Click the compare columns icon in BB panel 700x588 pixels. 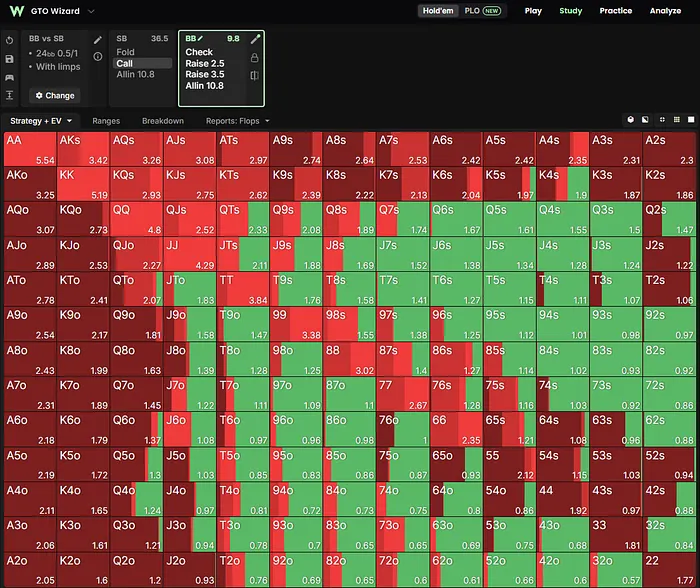click(x=254, y=75)
